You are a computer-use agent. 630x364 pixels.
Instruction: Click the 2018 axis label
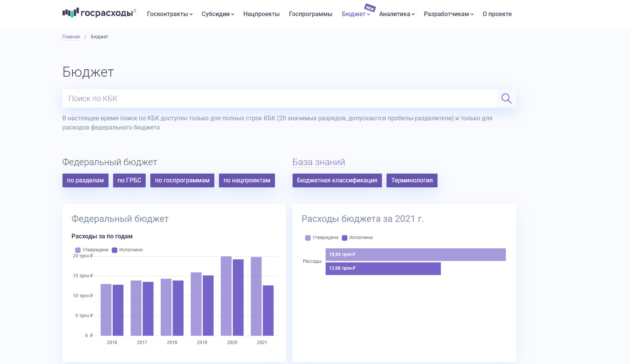point(172,343)
